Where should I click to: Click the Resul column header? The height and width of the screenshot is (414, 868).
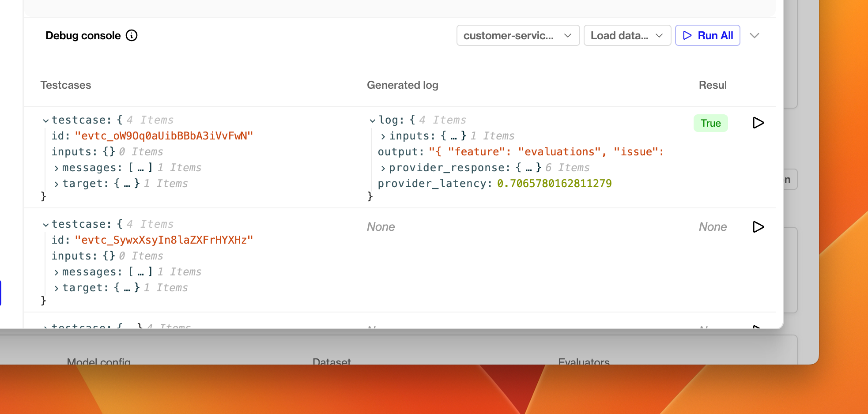click(x=713, y=85)
